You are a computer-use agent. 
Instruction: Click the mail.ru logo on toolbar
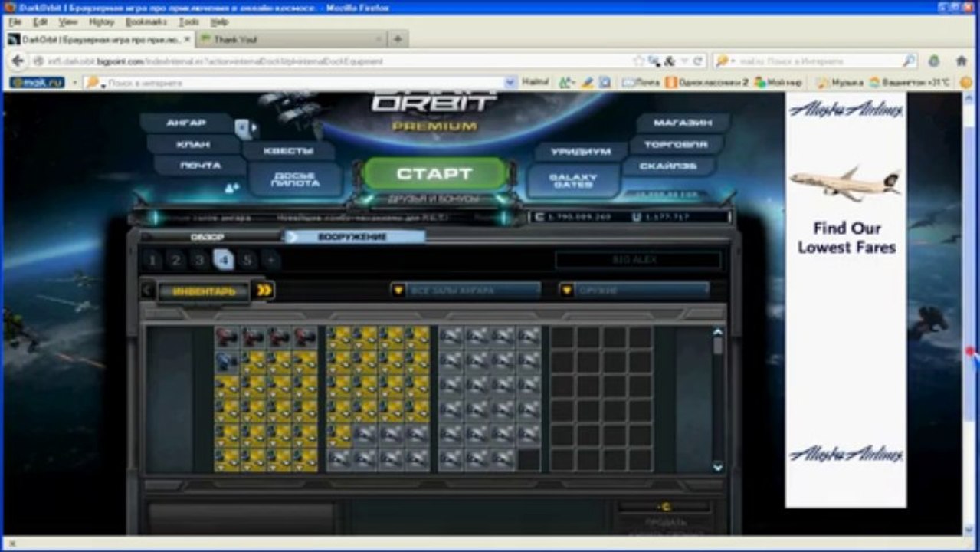[36, 82]
